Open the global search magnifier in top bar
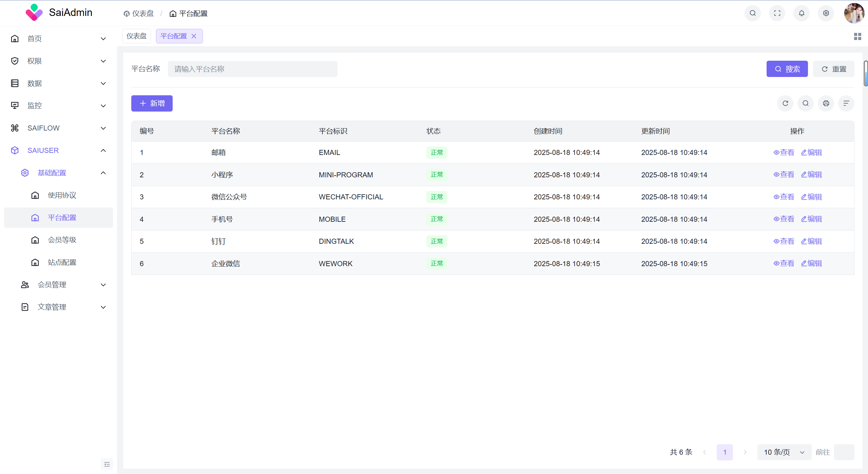Image resolution: width=868 pixels, height=474 pixels. coord(752,13)
